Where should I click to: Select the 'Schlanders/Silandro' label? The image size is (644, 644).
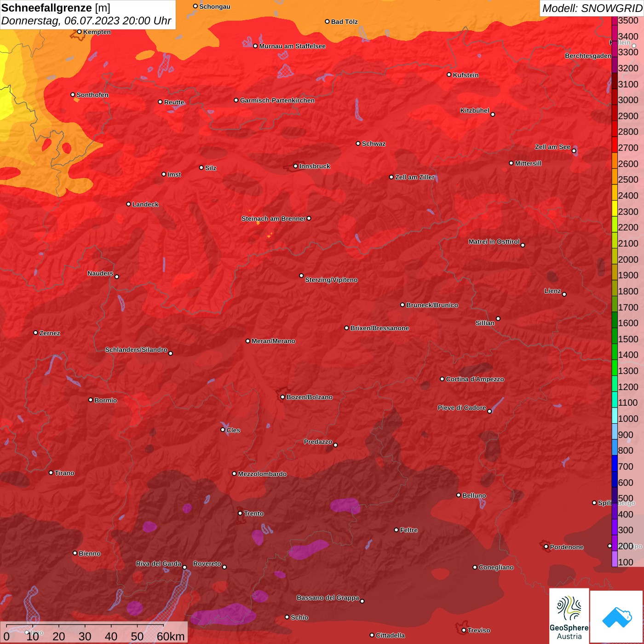[x=136, y=350]
